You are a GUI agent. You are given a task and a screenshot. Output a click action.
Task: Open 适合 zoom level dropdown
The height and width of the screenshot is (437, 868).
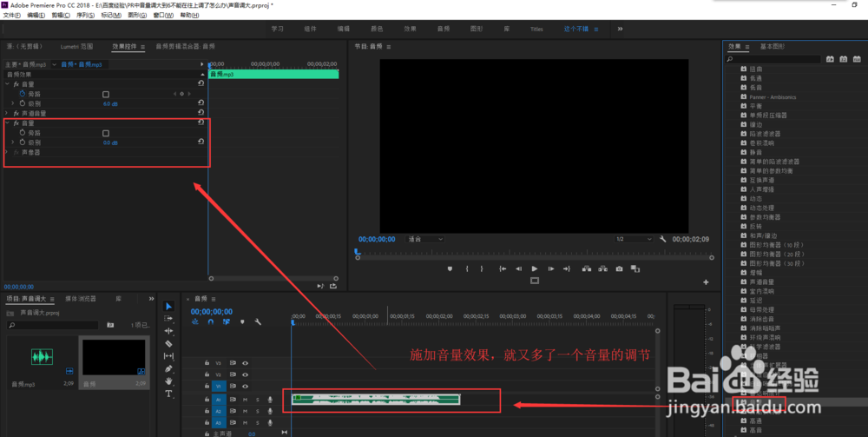tap(425, 239)
